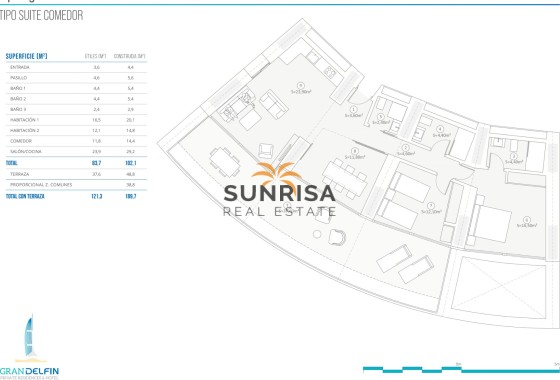
Task: Click the BAÑO 3 row label
Action: tap(18, 109)
